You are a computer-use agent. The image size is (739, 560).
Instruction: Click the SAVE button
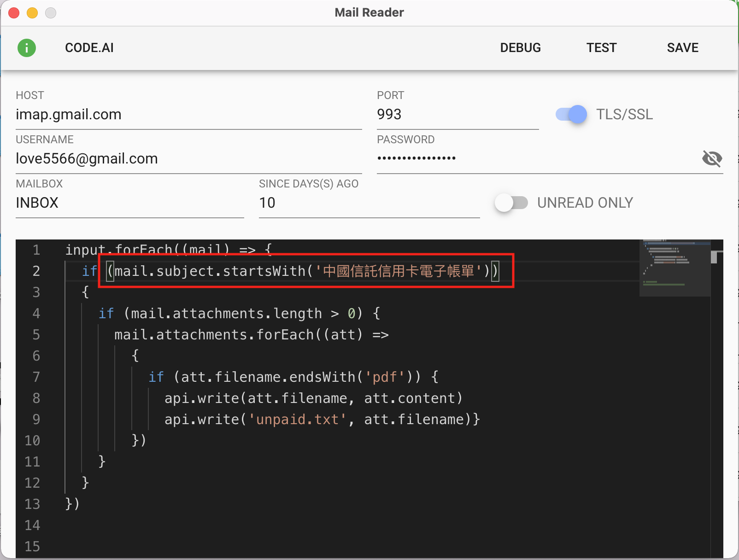pos(682,48)
